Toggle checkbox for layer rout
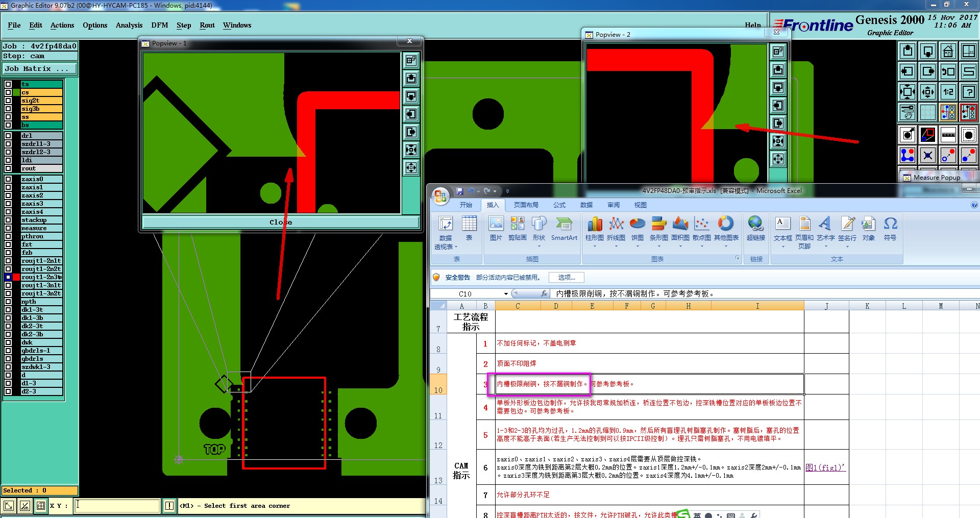Screen dimensions: 980x518 pyautogui.click(x=8, y=168)
